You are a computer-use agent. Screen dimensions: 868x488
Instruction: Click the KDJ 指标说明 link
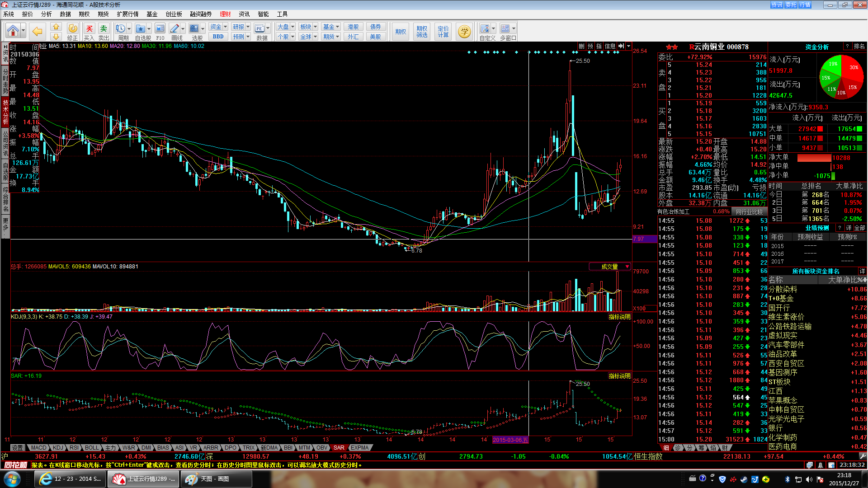pos(619,317)
